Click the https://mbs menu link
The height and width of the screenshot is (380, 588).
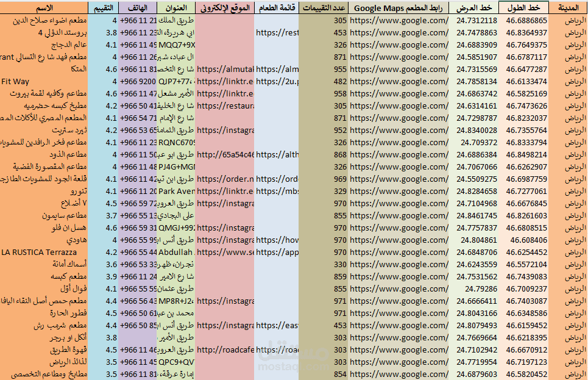277,192
